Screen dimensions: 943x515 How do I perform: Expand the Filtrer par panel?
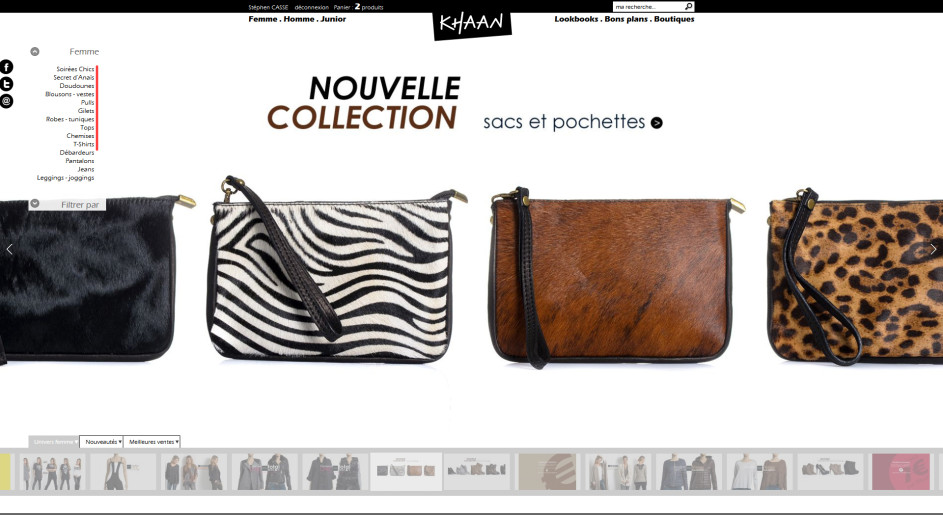click(67, 205)
